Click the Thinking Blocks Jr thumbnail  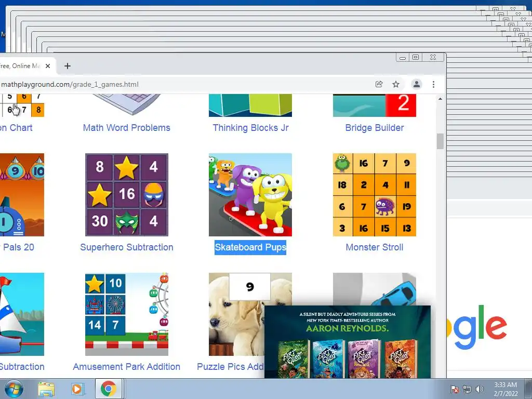point(250,105)
